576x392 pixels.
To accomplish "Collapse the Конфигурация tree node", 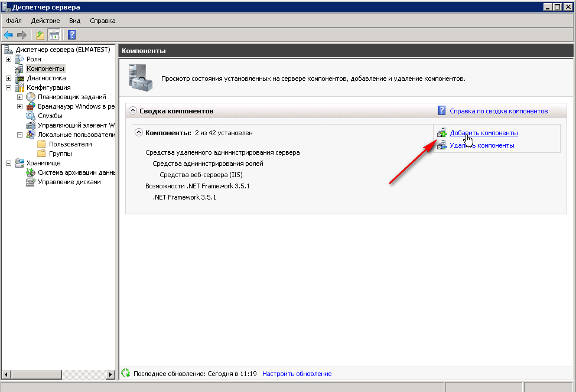I will pyautogui.click(x=8, y=87).
